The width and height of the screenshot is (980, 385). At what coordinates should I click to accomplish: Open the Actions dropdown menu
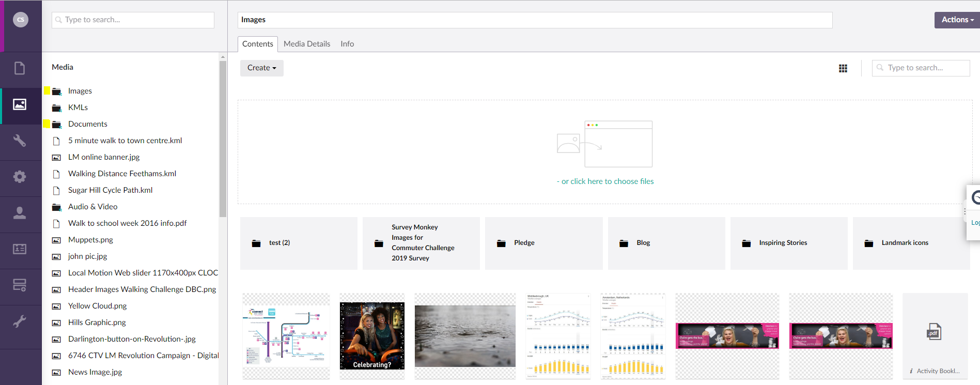[957, 20]
